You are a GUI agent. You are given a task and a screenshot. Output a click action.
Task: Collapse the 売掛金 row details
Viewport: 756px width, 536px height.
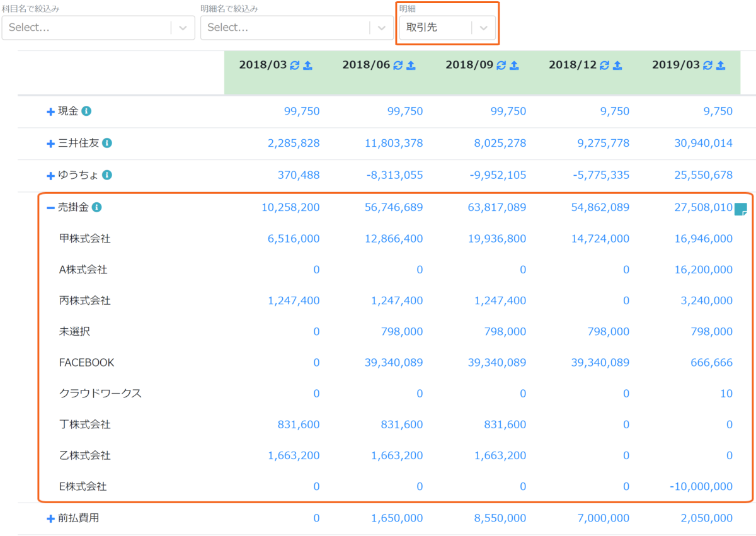(x=51, y=207)
